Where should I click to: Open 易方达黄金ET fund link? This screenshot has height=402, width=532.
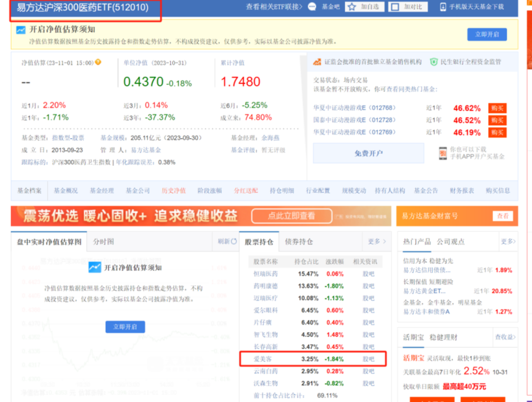425,291
